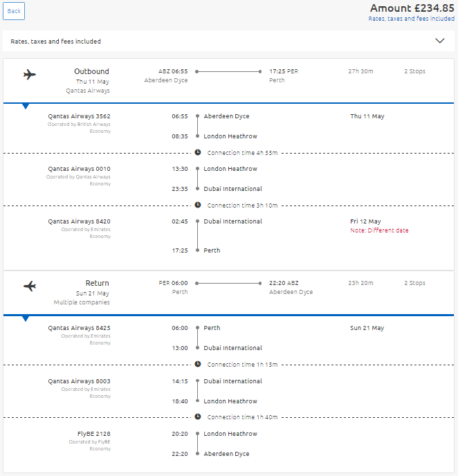Collapse Outbound details with blue triangle
This screenshot has width=458, height=476.
click(x=26, y=107)
